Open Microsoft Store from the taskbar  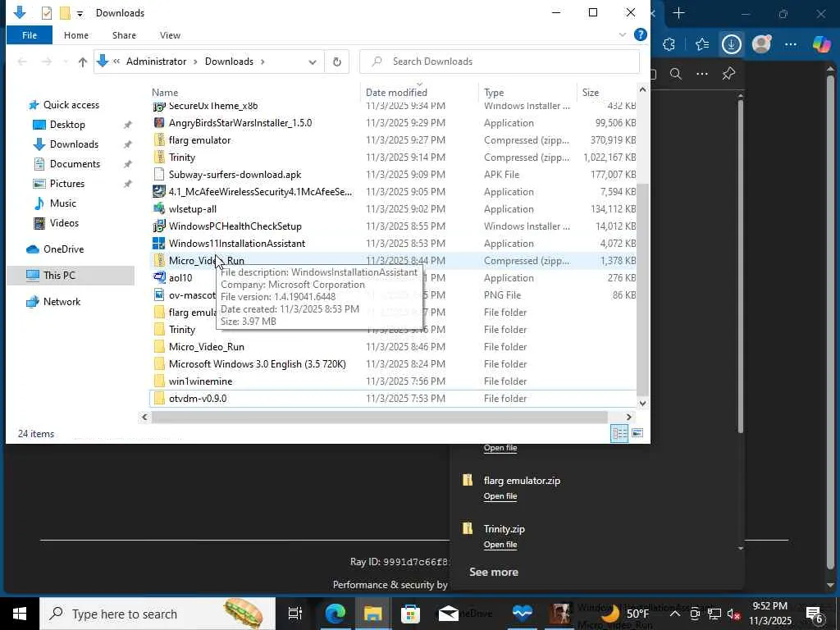point(410,614)
